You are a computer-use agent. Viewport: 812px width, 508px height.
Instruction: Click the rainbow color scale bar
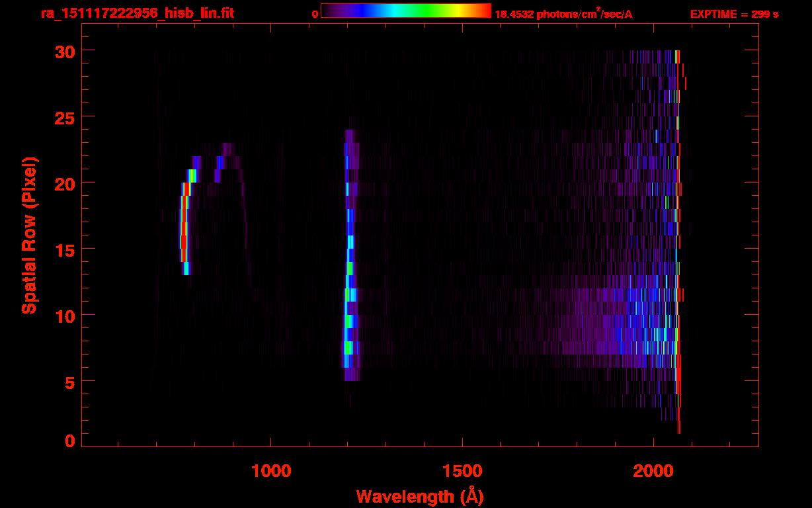tap(406, 11)
